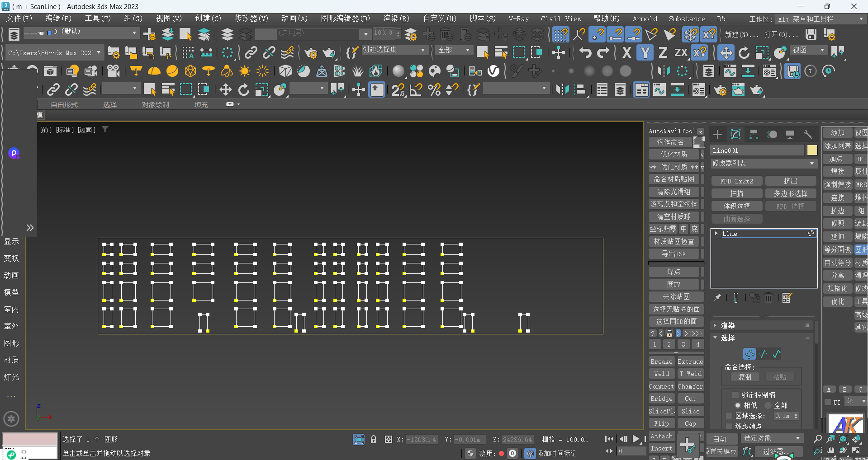Screen dimensions: 868x460
Task: Remove modifier with trash icon
Action: pyautogui.click(x=768, y=297)
